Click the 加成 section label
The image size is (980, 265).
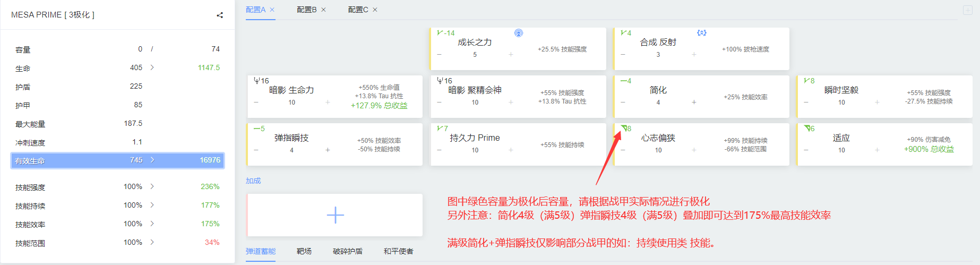point(253,181)
